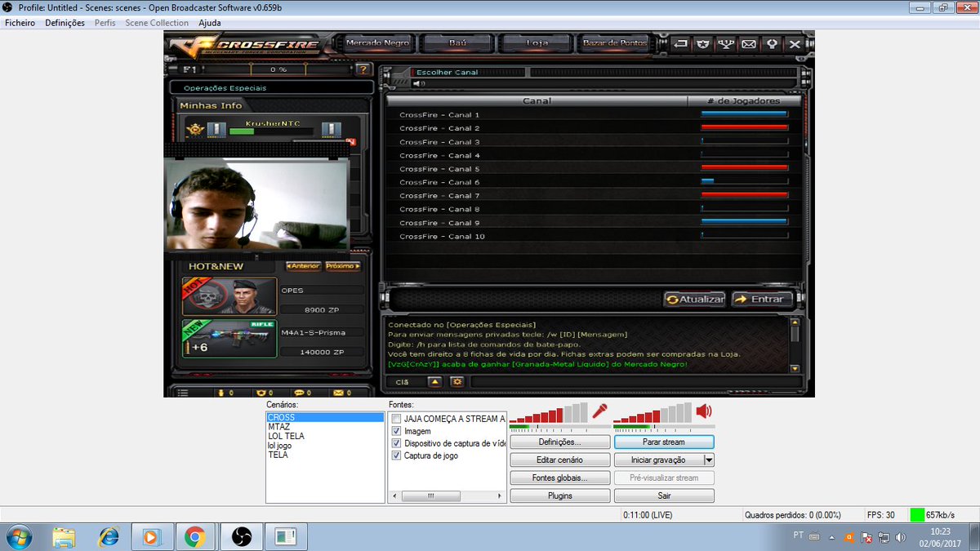This screenshot has width=980, height=551.
Task: Click network tray icon
Action: [884, 537]
